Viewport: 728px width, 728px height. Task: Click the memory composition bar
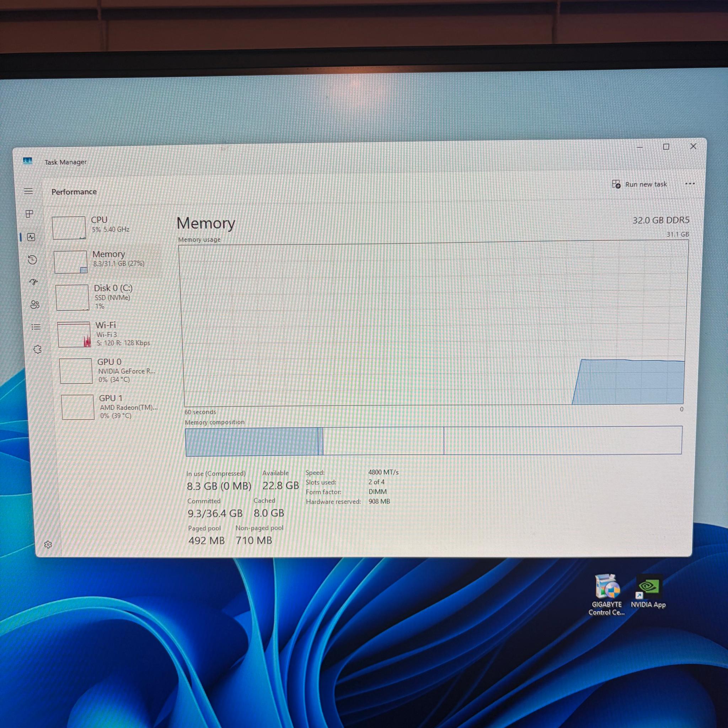pyautogui.click(x=434, y=440)
